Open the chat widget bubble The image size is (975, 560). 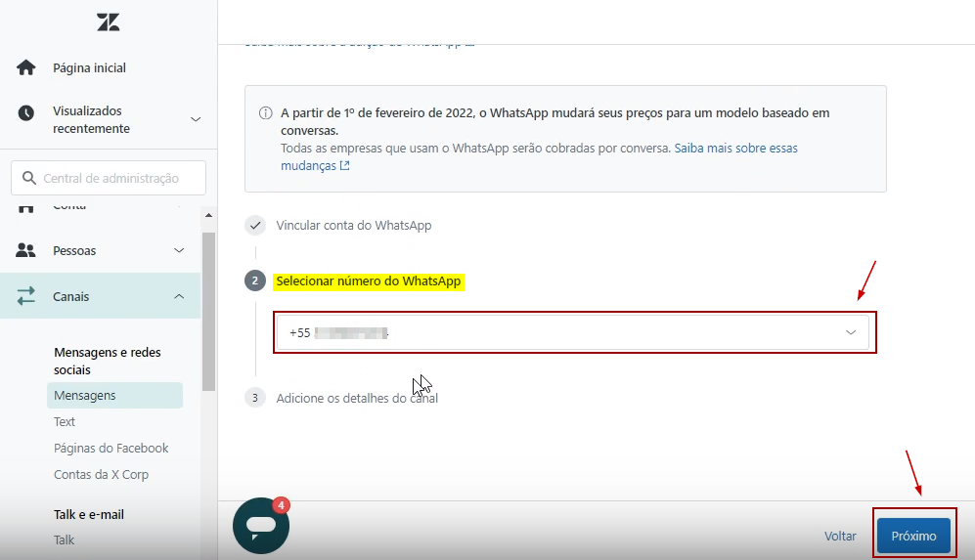click(261, 526)
